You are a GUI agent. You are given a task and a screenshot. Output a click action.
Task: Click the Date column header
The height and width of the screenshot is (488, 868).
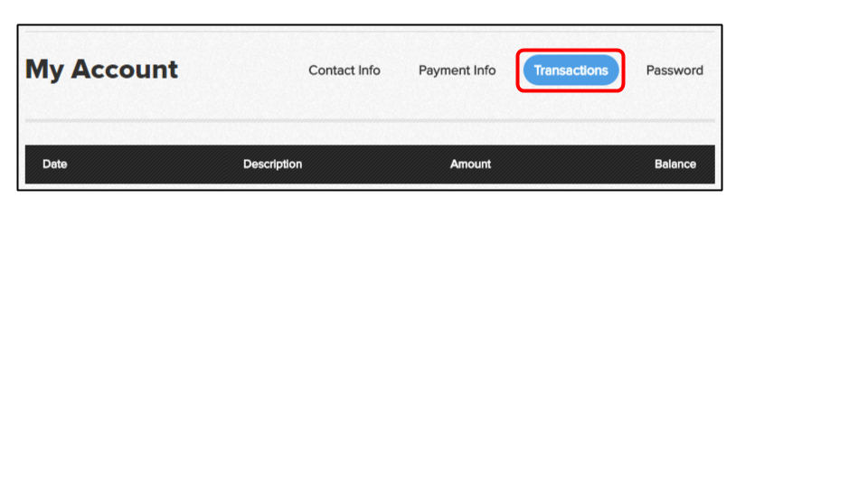click(x=55, y=164)
